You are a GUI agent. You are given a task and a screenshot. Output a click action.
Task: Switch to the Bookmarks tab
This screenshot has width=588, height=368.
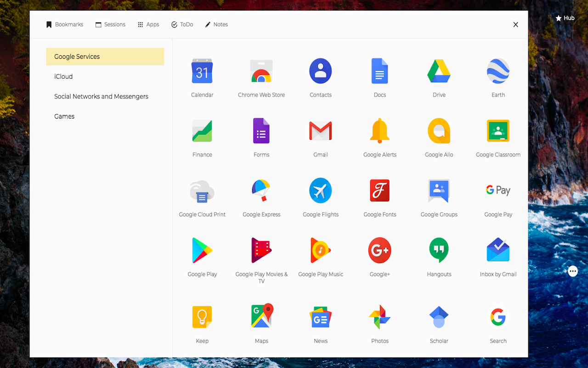tap(65, 24)
